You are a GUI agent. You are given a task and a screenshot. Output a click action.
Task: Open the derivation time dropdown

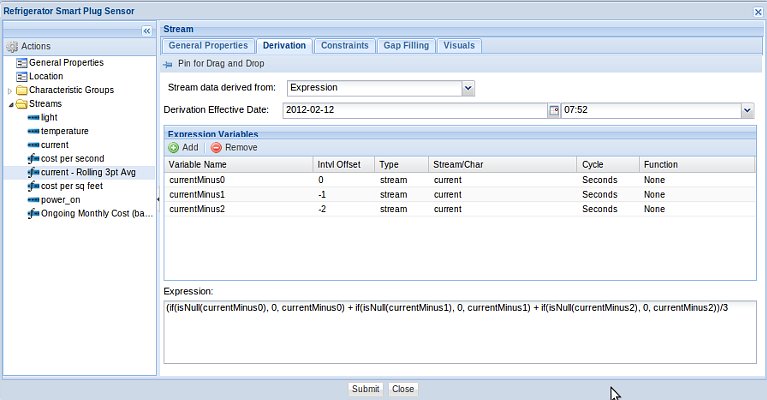tap(747, 110)
